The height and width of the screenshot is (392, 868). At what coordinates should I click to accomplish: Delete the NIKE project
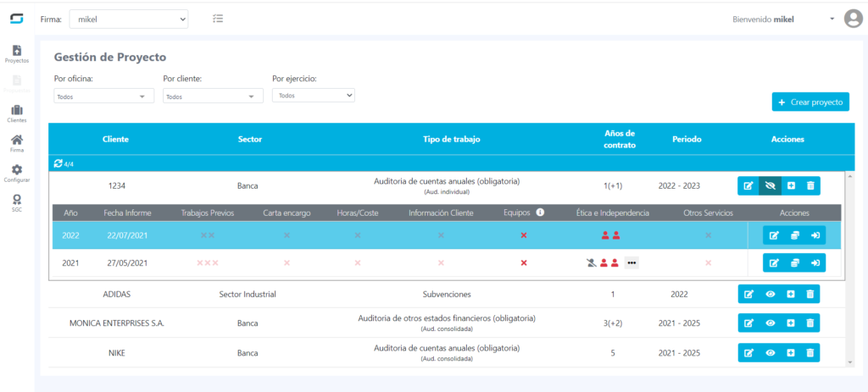810,352
